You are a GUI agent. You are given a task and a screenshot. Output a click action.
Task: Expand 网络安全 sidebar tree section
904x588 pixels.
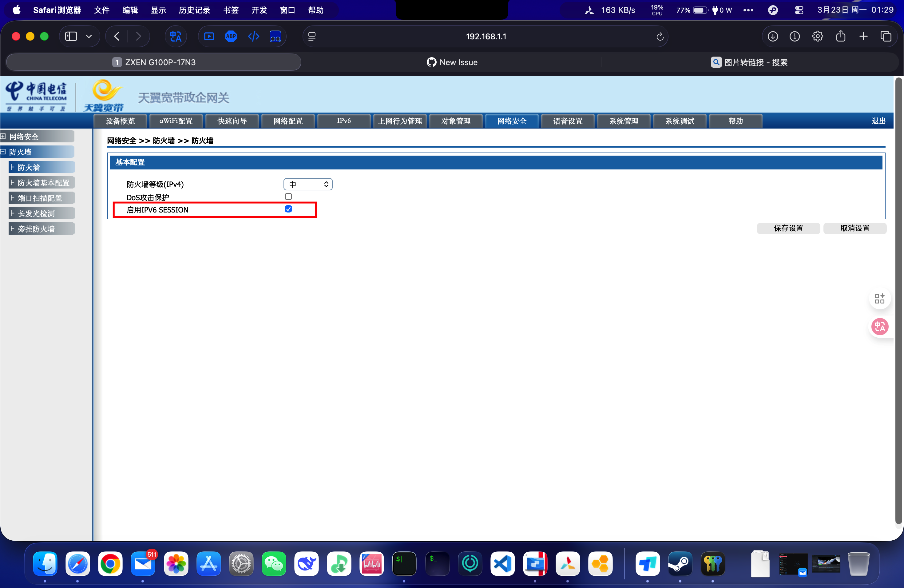(3, 136)
